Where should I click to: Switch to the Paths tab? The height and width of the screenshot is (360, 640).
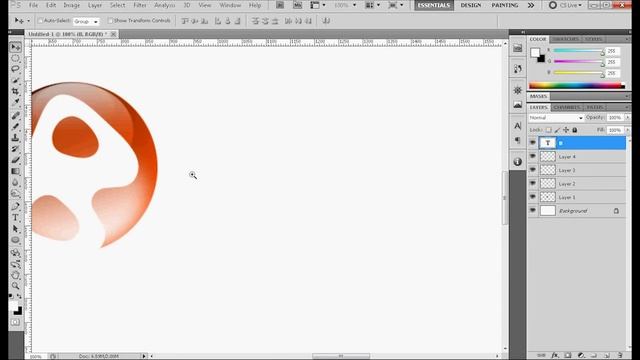pyautogui.click(x=595, y=107)
